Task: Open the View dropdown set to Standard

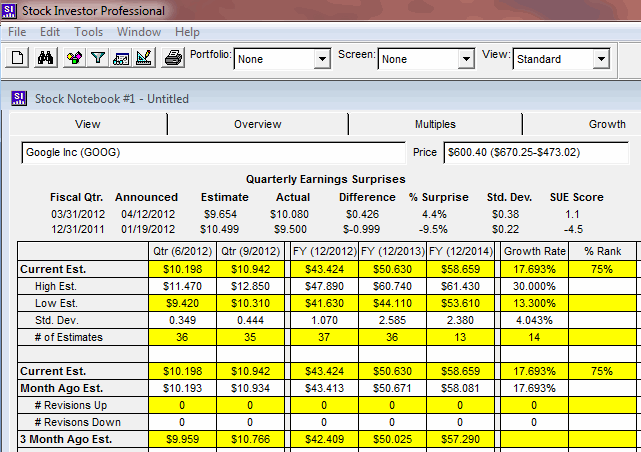Action: pos(600,60)
